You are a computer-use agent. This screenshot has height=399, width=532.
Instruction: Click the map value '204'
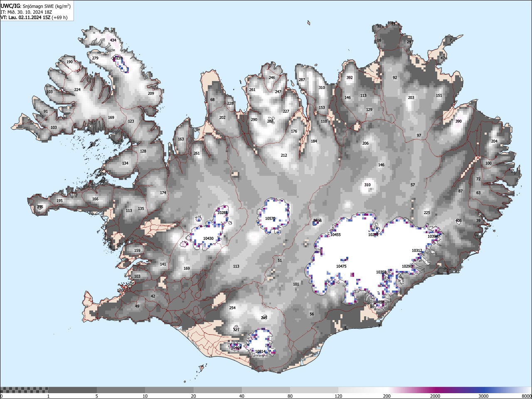494,141
